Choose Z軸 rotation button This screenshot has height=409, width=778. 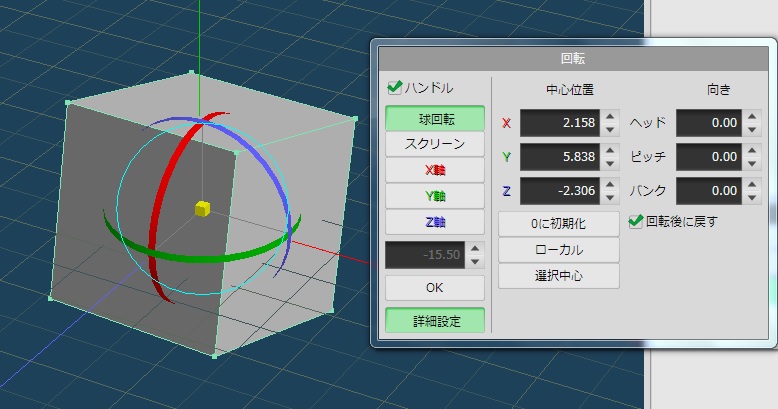435,222
